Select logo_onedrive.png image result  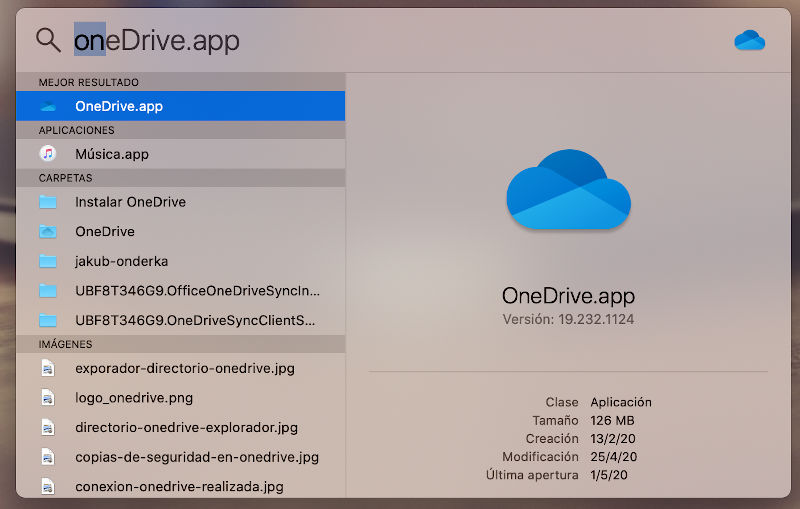tap(181, 398)
